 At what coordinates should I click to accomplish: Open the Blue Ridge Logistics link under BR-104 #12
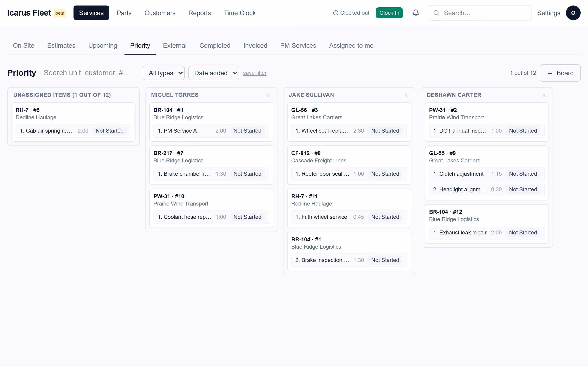[x=454, y=219]
